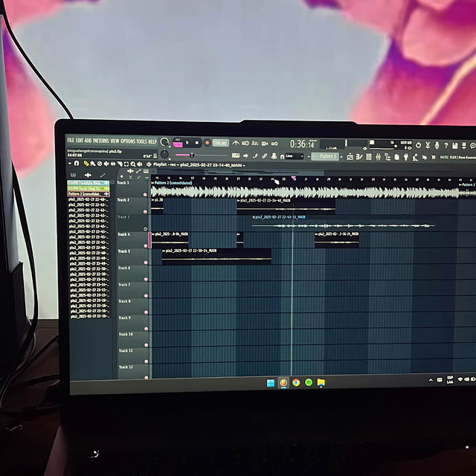Image resolution: width=476 pixels, height=476 pixels.
Task: Open Google Chrome from the taskbar
Action: (296, 382)
